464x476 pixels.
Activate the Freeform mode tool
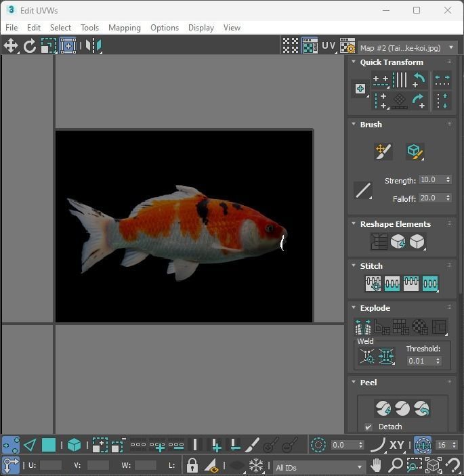(68, 46)
